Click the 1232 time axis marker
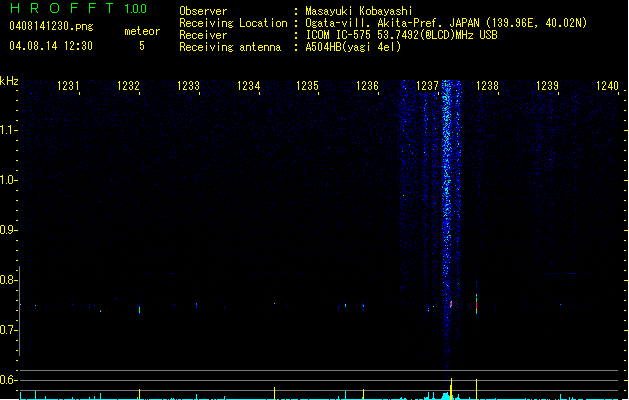629x400 pixels. pos(128,86)
